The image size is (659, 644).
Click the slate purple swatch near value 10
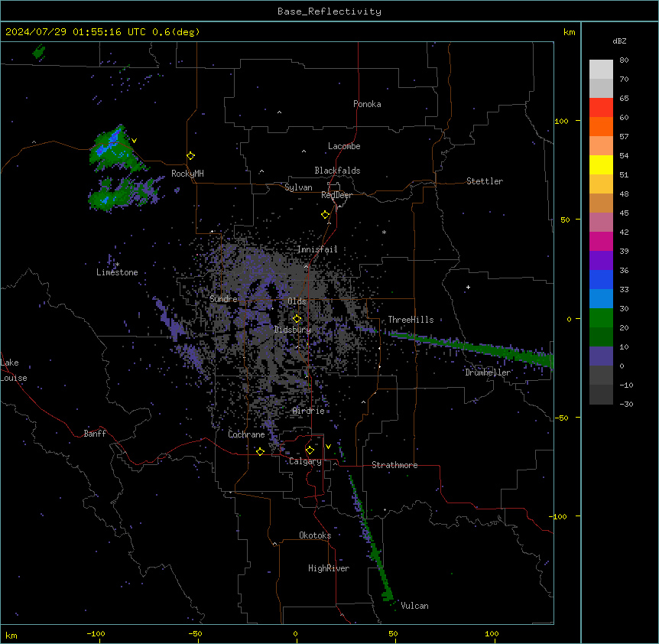click(601, 356)
